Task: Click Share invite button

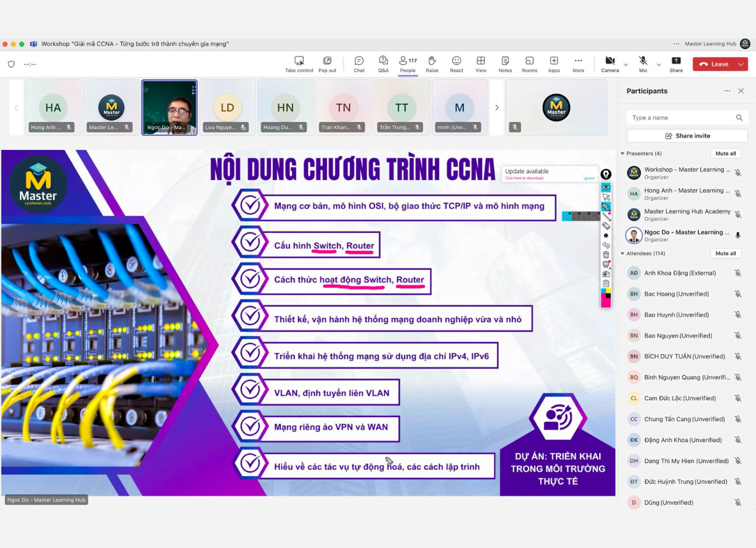Action: pyautogui.click(x=687, y=136)
